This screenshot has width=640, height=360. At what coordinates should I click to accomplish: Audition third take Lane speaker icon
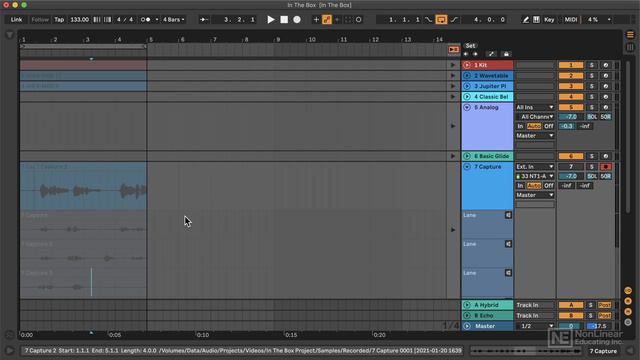pyautogui.click(x=508, y=273)
